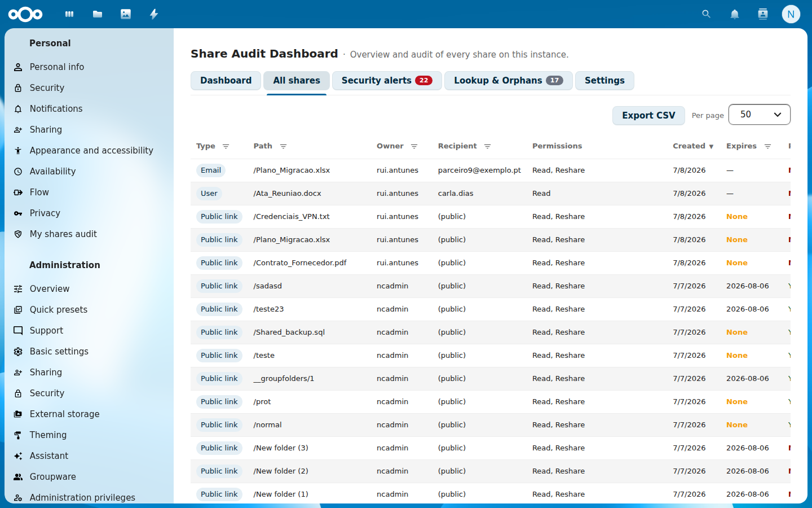Click the Basic settings gear icon
Viewport: 812px width, 508px height.
18,352
